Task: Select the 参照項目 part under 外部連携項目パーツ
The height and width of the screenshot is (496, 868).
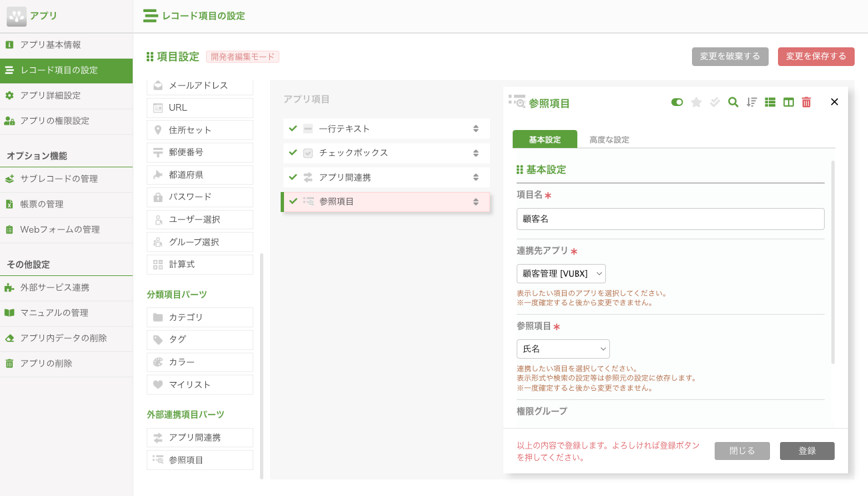Action: pos(200,460)
